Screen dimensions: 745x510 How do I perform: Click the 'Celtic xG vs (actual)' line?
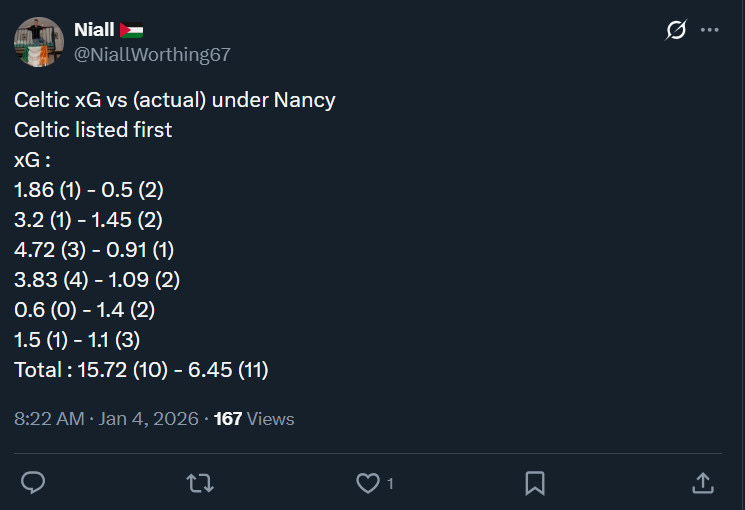(175, 100)
